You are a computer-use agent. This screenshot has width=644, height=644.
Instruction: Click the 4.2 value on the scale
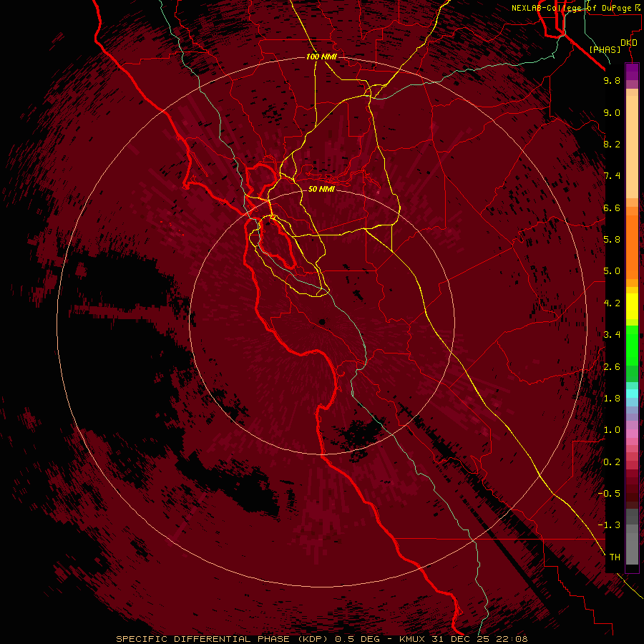click(x=612, y=303)
